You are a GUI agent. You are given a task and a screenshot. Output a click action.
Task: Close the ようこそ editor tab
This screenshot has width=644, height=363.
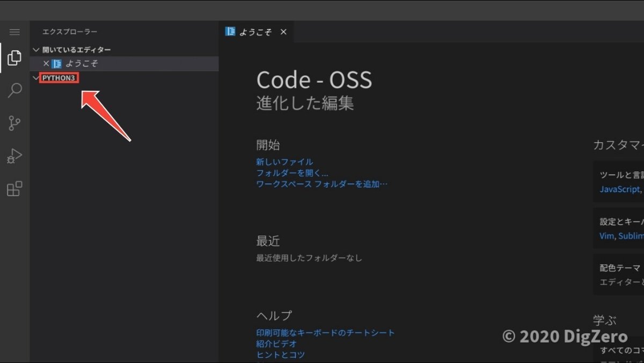pos(283,32)
